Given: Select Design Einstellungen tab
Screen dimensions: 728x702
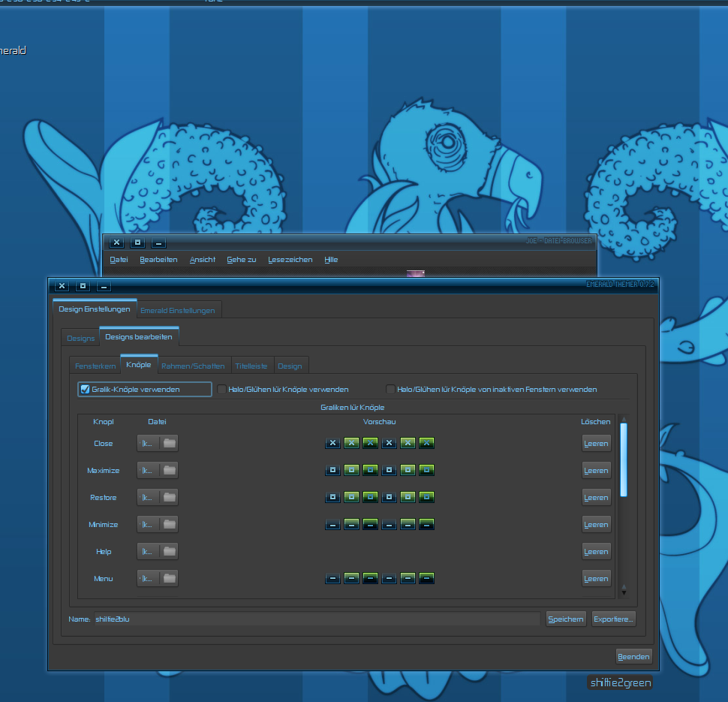Looking at the screenshot, I should tap(95, 309).
